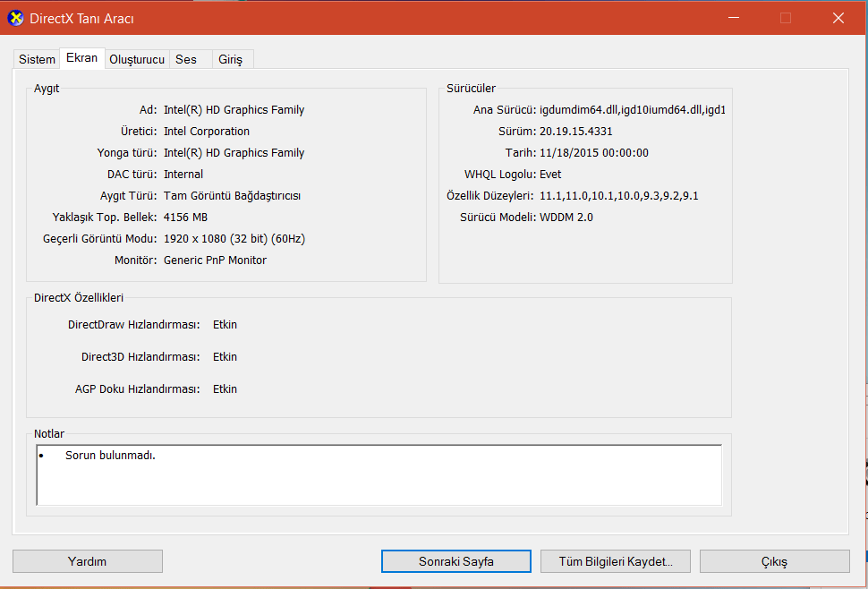The height and width of the screenshot is (589, 868).
Task: Click DAC türü value 'Internal'
Action: pyautogui.click(x=183, y=175)
